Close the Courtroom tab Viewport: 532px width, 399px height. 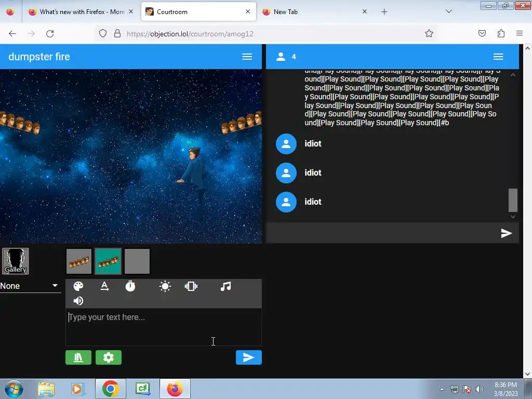click(248, 11)
